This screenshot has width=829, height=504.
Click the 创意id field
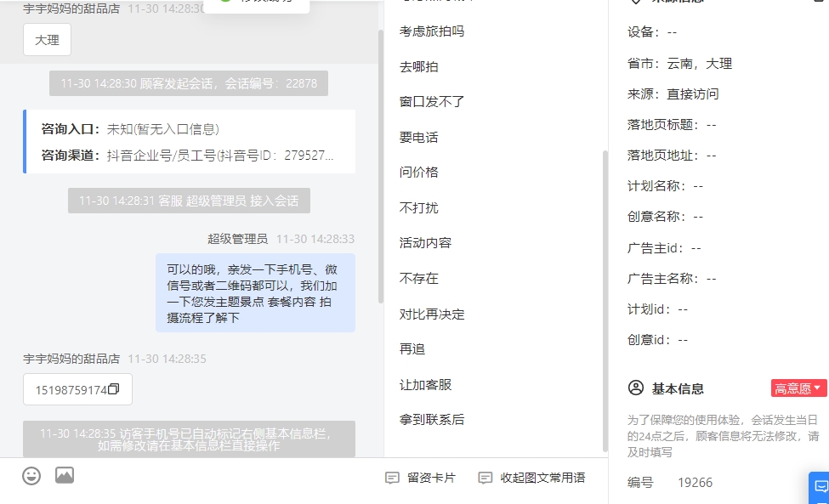tap(658, 340)
